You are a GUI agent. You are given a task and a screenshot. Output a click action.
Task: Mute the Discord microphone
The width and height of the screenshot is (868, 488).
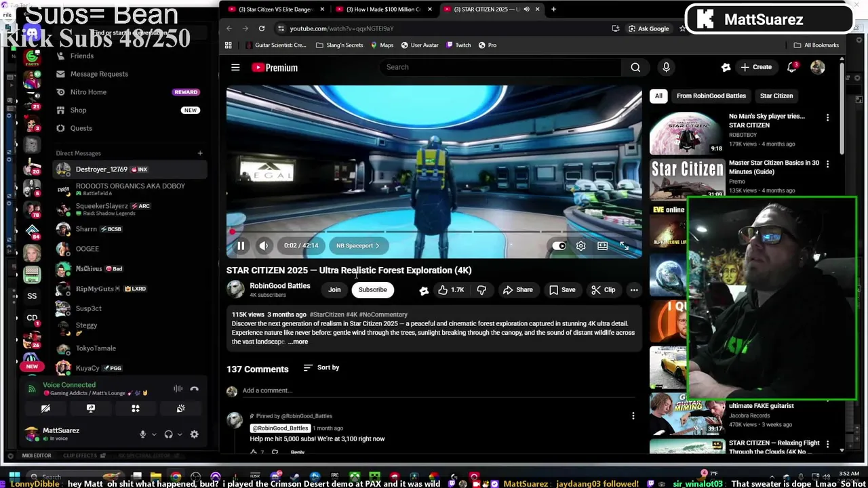[142, 434]
